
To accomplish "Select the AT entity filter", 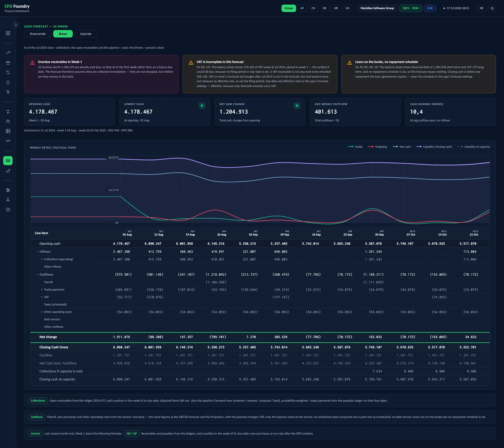I will (x=302, y=8).
